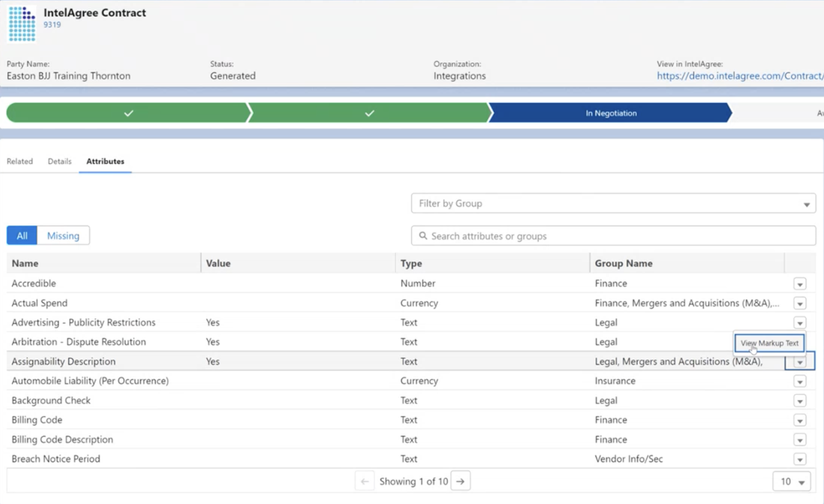
Task: Click Billing Code Description name
Action: tap(62, 439)
